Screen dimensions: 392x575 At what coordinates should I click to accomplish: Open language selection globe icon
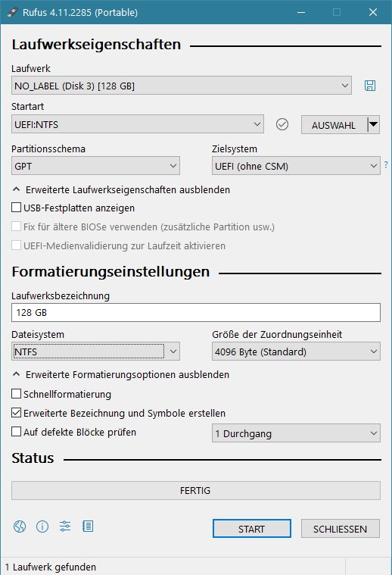[20, 527]
